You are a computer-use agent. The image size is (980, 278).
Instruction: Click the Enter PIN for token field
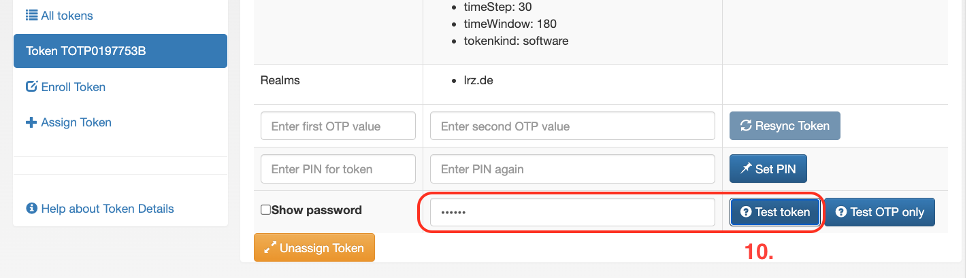(x=338, y=169)
